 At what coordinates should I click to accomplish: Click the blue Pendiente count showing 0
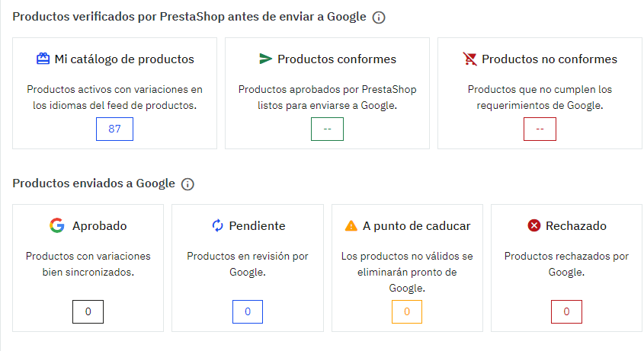click(247, 311)
